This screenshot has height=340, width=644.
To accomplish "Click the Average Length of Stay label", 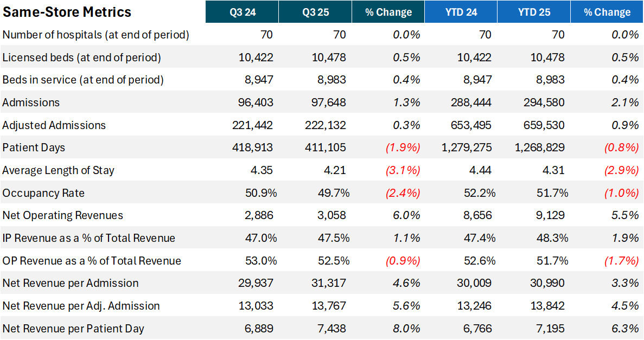I will pyautogui.click(x=59, y=170).
